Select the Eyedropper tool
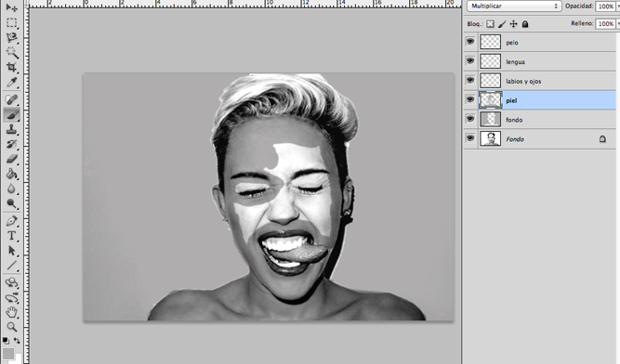Screen dimensions: 620x364 pos(11,82)
